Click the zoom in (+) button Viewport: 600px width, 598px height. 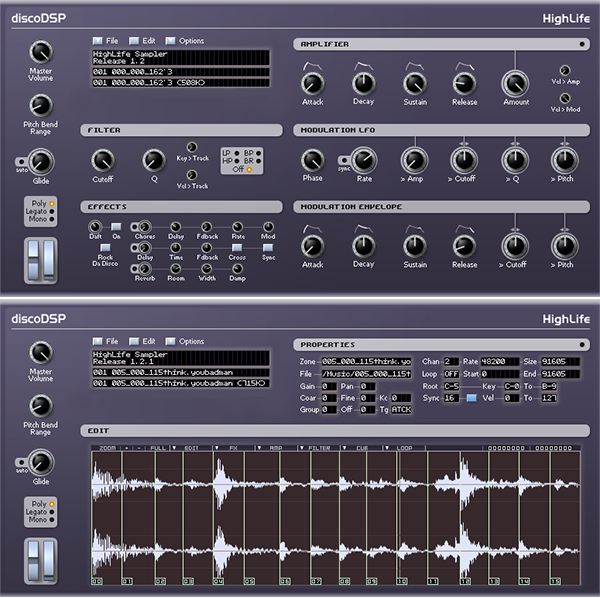[x=127, y=448]
